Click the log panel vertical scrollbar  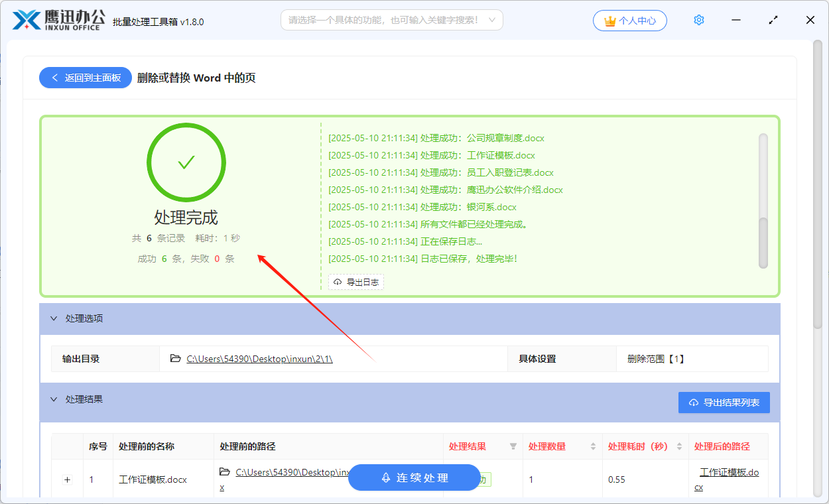click(763, 199)
